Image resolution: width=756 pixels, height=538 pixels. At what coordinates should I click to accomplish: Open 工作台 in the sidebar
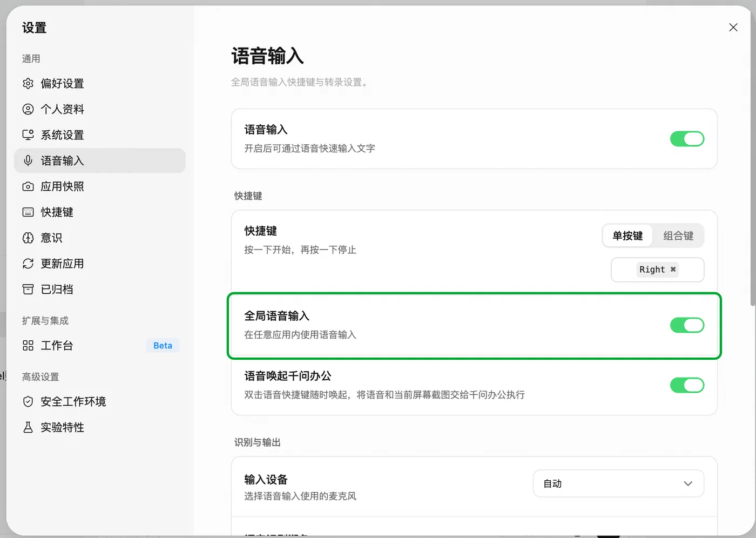pyautogui.click(x=100, y=346)
